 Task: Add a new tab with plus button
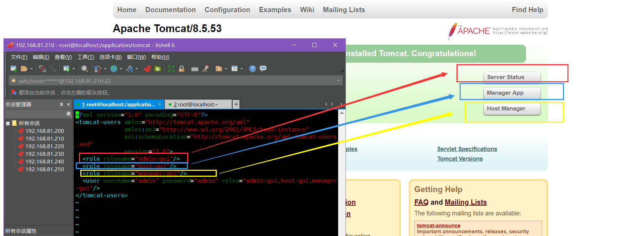click(236, 104)
